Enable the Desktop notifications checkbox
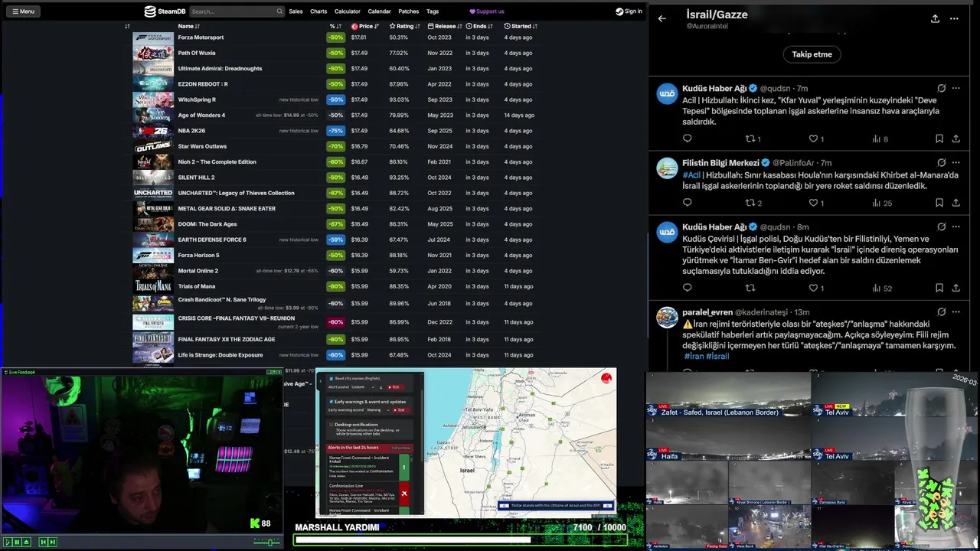980x551 pixels. (331, 425)
